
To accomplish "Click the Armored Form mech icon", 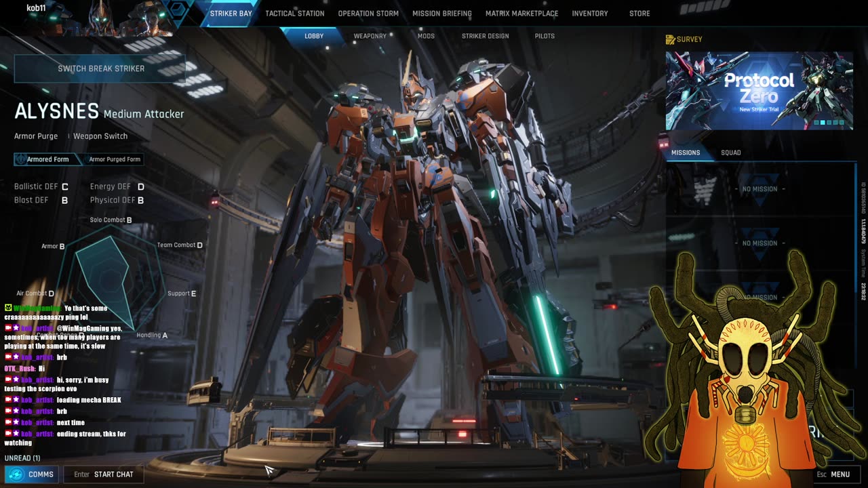I will point(22,159).
